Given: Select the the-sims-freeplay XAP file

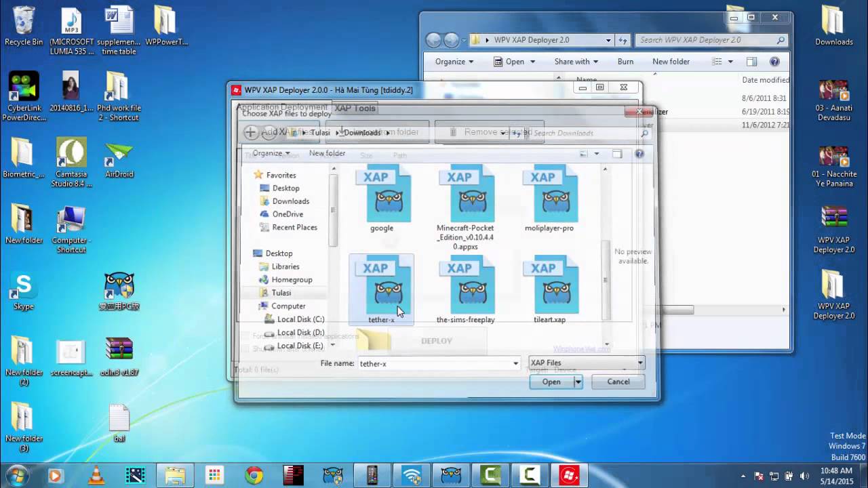Looking at the screenshot, I should [x=466, y=289].
